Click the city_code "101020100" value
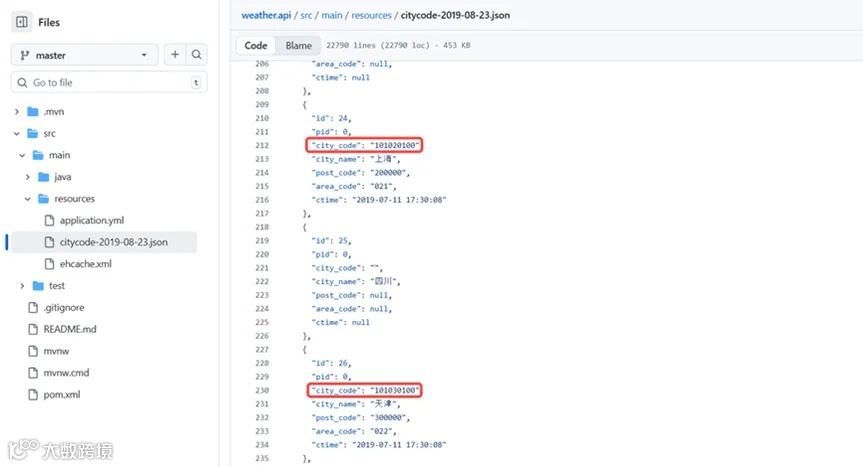 click(x=395, y=145)
